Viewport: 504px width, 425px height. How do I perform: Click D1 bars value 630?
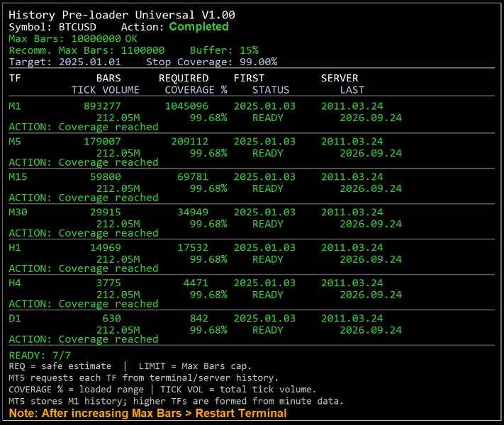pos(112,318)
